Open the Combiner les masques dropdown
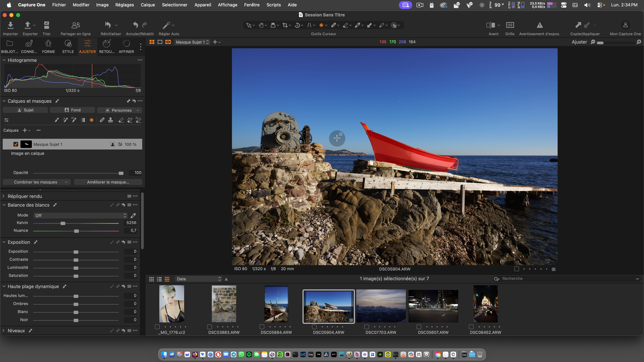The width and height of the screenshot is (644, 362). [x=37, y=182]
